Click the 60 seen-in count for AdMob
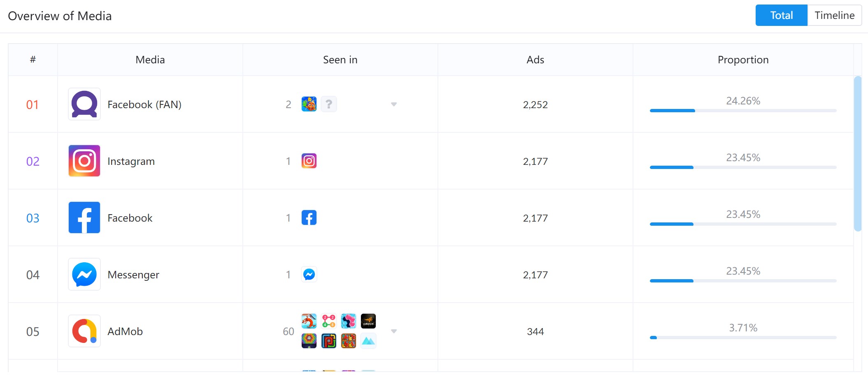This screenshot has height=377, width=868. [x=289, y=331]
